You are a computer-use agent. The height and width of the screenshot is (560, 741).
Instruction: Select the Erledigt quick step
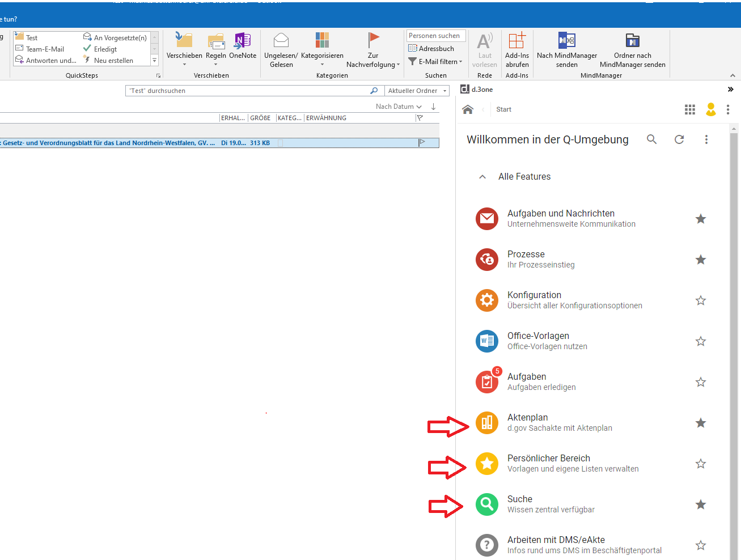pyautogui.click(x=100, y=49)
